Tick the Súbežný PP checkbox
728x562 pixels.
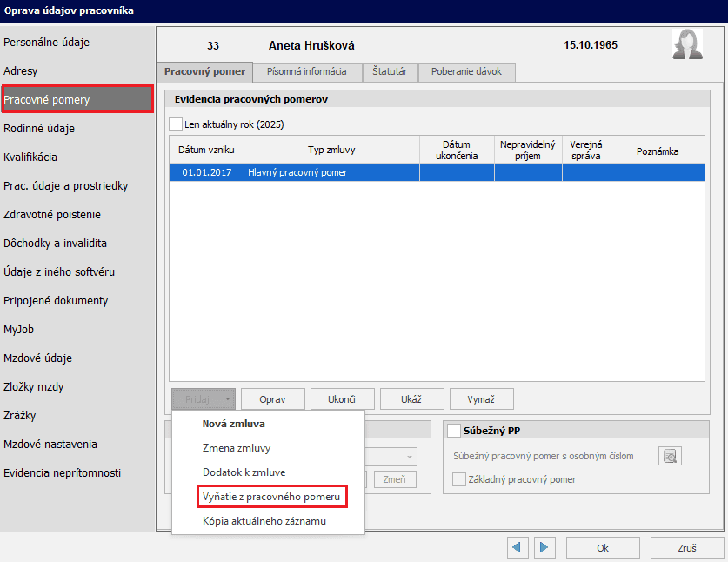453,431
